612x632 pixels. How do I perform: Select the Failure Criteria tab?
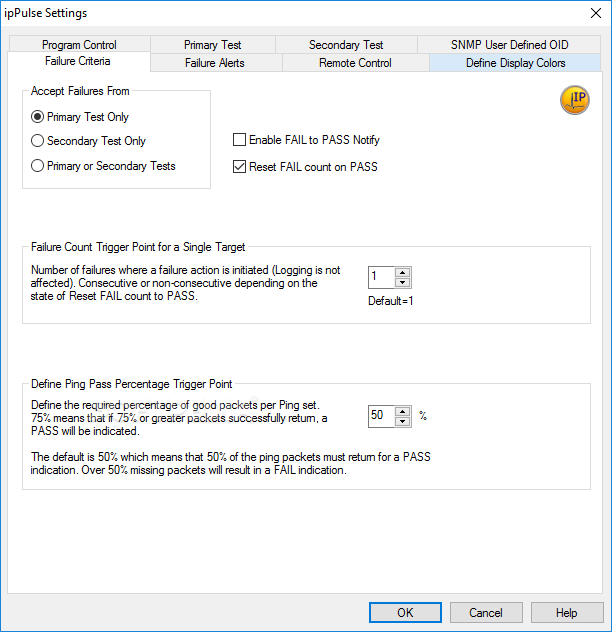click(78, 61)
